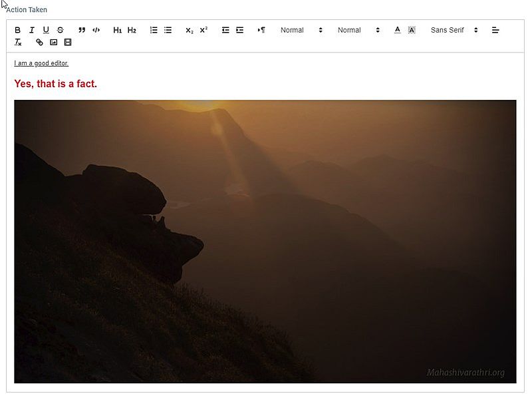532x404 pixels.
Task: Toggle right-to-left text direction
Action: [x=259, y=30]
